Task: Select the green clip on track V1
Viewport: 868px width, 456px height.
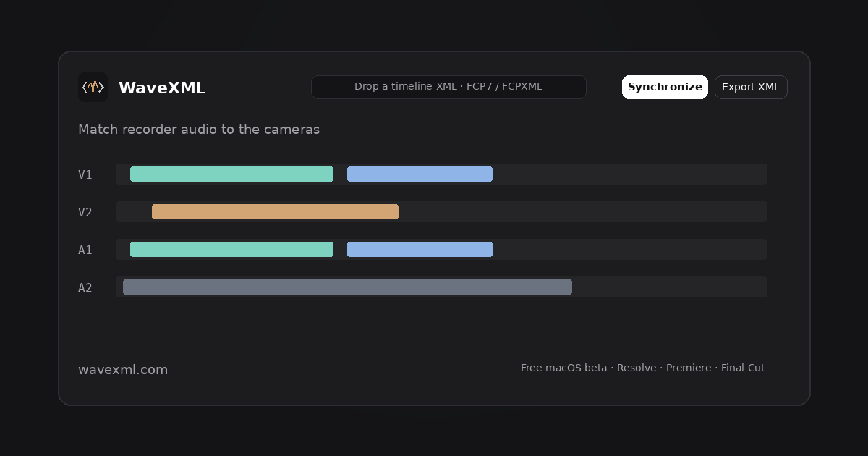Action: point(231,174)
